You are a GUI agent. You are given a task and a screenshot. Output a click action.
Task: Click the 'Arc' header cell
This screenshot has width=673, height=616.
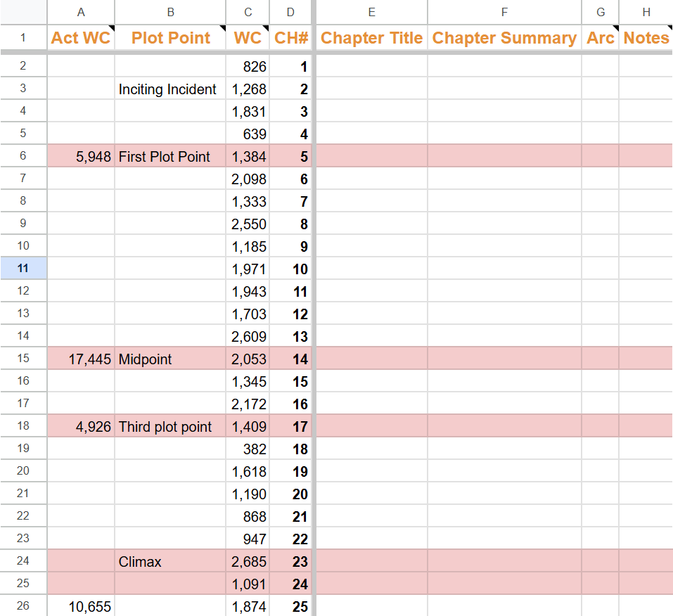[x=600, y=38]
